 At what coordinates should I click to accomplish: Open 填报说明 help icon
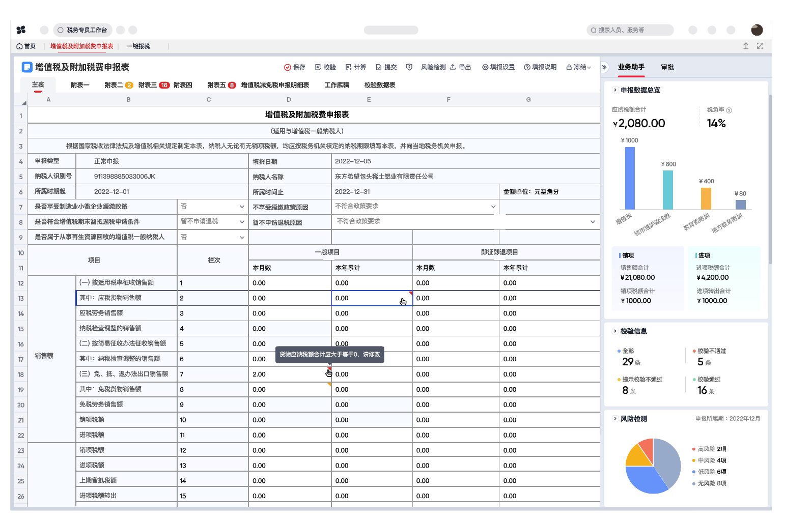click(527, 67)
